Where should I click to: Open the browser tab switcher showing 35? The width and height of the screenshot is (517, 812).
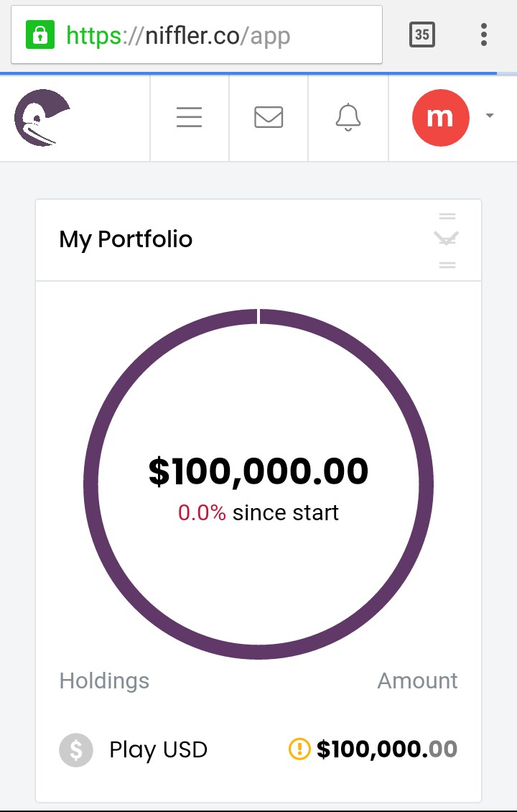click(x=421, y=34)
